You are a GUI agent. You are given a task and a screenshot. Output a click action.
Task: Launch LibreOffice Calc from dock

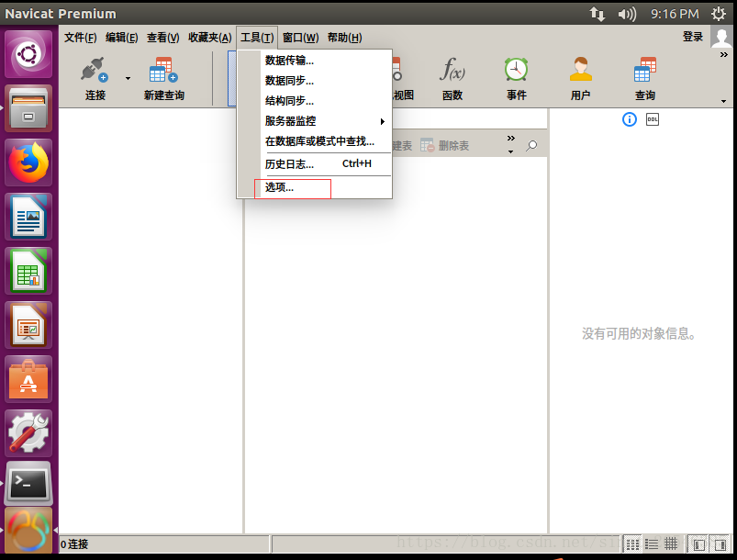(x=28, y=271)
